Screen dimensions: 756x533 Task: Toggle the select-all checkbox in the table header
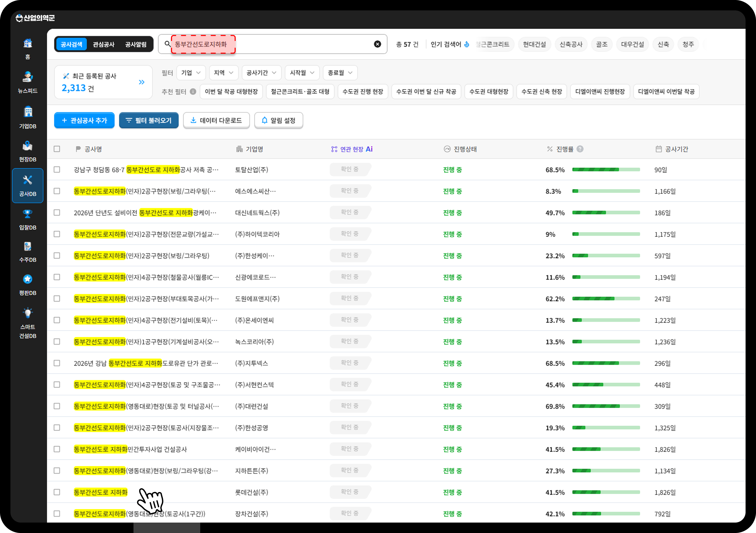[57, 149]
